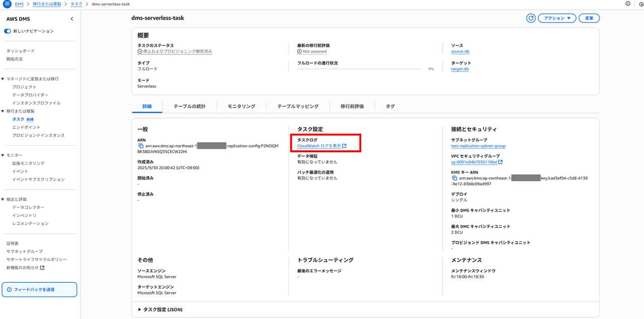
Task: Toggle the 新しいナビゲーション switch
Action: [8, 31]
